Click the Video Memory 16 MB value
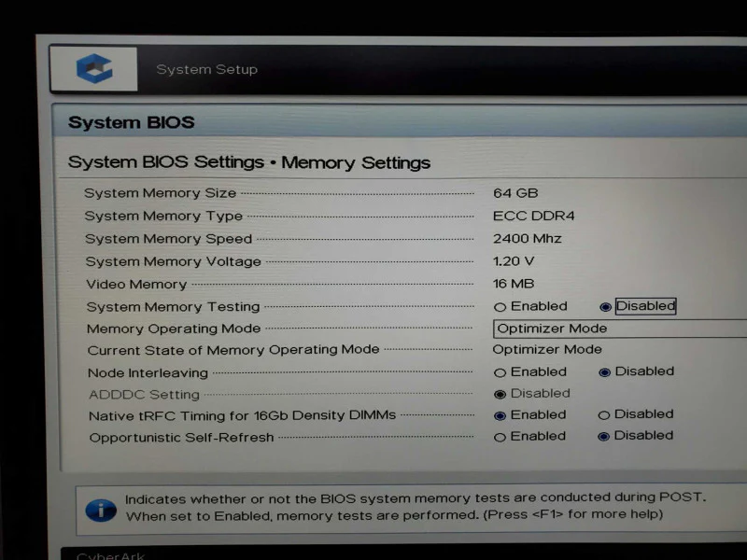 coord(514,284)
